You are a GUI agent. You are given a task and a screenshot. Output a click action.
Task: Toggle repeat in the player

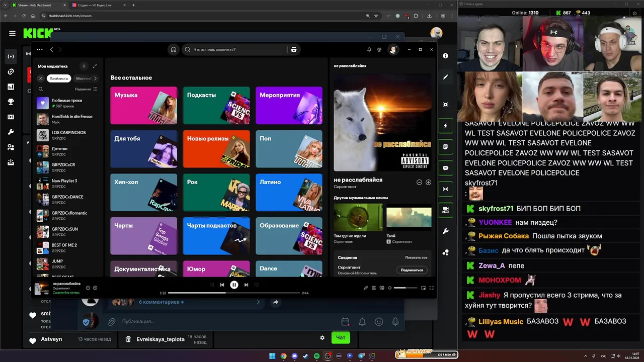pos(256,285)
